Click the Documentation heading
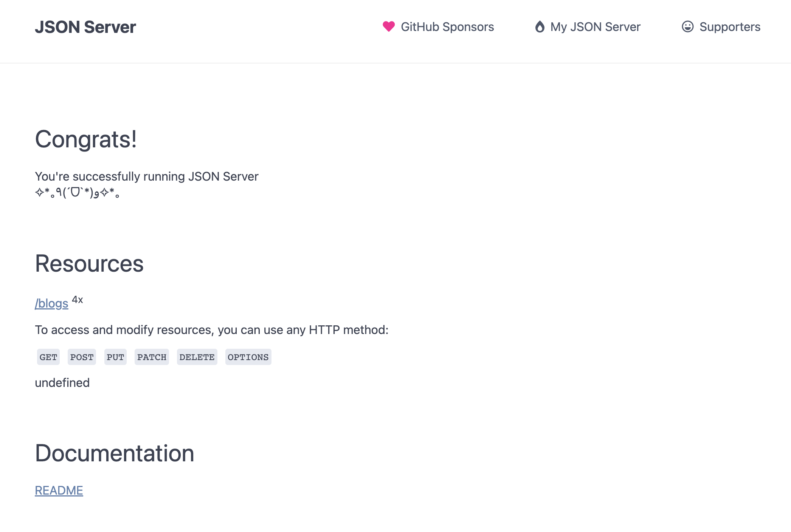This screenshot has height=532, width=791. [115, 453]
